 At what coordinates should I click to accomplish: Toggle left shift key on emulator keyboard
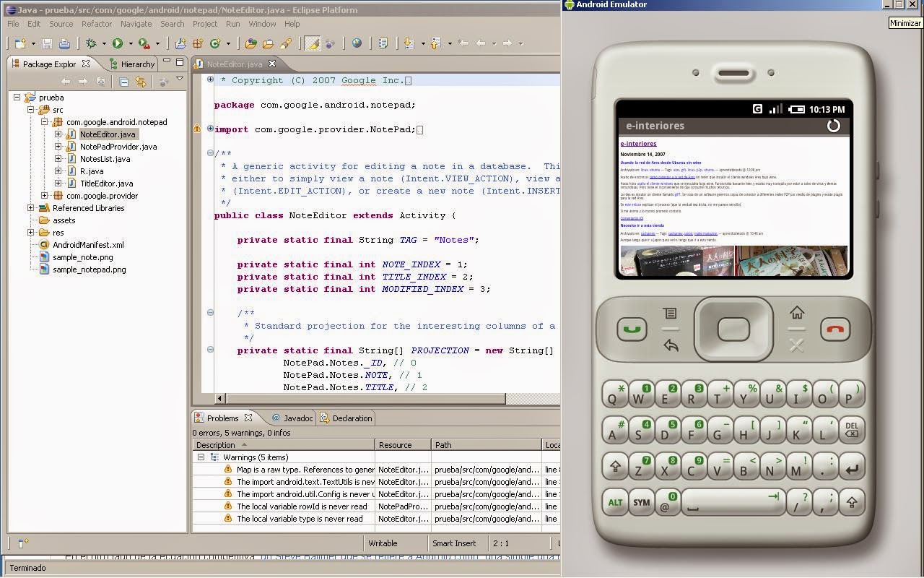pyautogui.click(x=615, y=467)
